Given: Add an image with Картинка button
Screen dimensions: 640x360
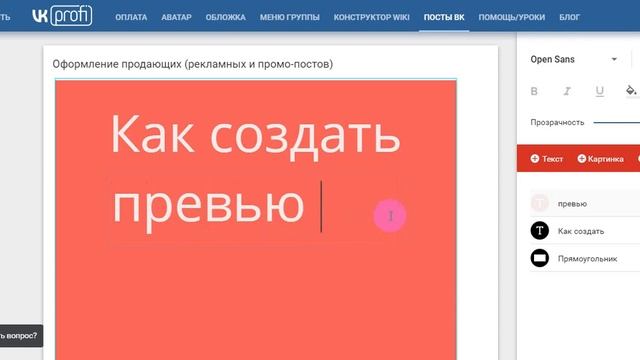Looking at the screenshot, I should coord(600,159).
